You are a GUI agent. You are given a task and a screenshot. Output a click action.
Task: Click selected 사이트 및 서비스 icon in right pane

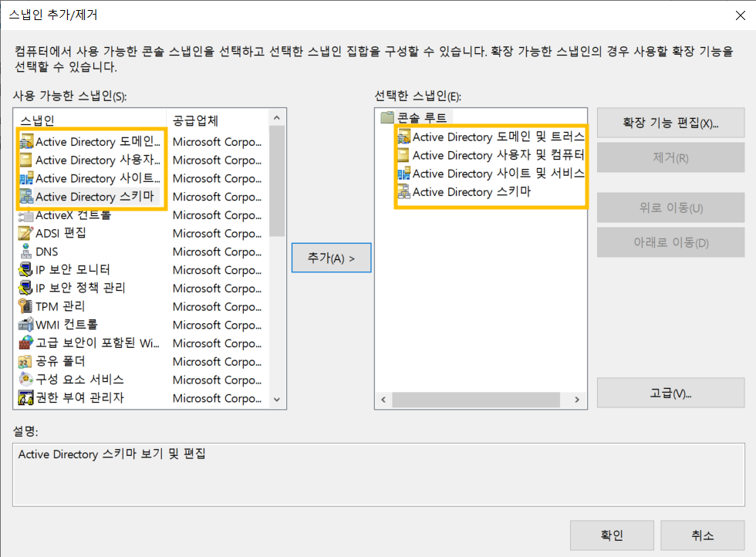[x=403, y=174]
